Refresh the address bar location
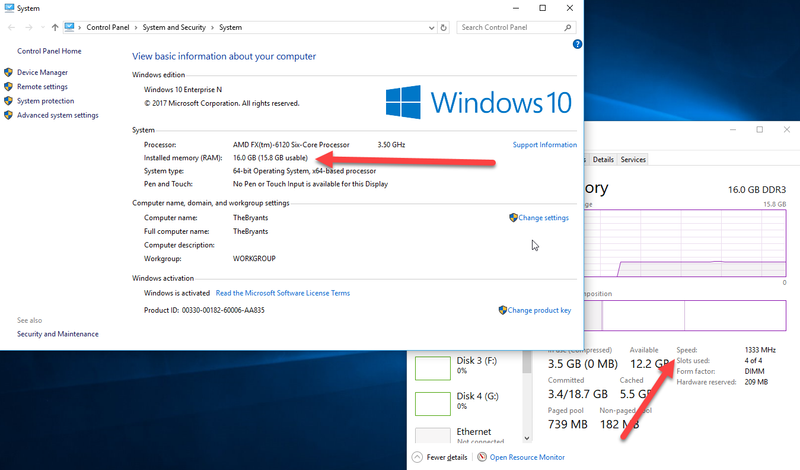 445,27
